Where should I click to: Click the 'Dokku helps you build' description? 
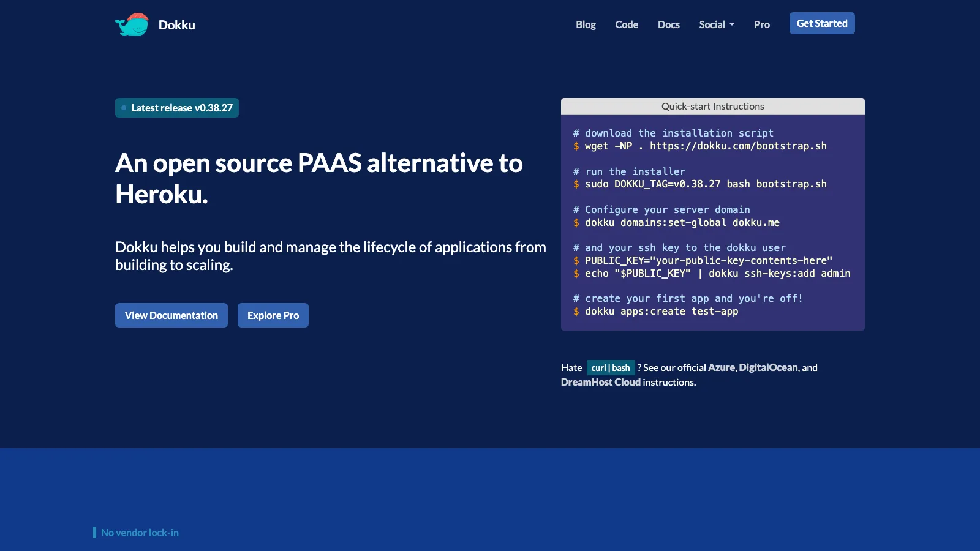[x=331, y=256]
